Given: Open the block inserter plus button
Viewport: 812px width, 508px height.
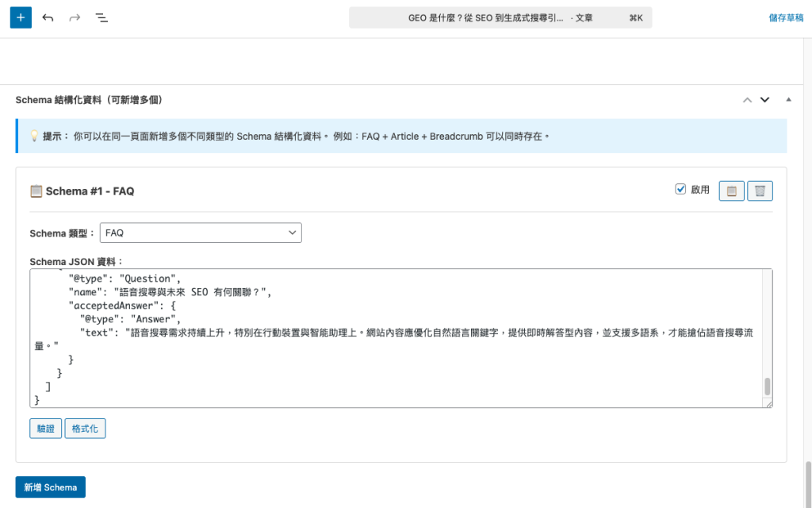Looking at the screenshot, I should pyautogui.click(x=21, y=17).
